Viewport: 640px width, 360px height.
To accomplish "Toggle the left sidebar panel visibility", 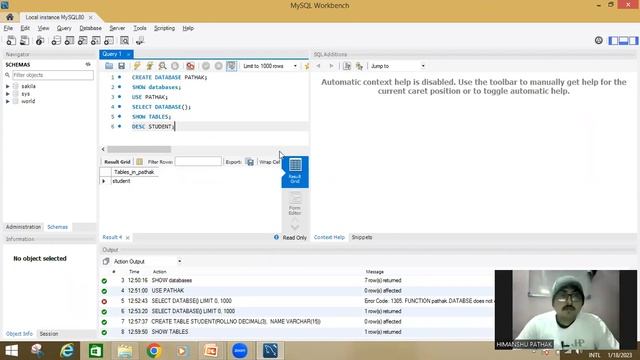I will pos(613,40).
